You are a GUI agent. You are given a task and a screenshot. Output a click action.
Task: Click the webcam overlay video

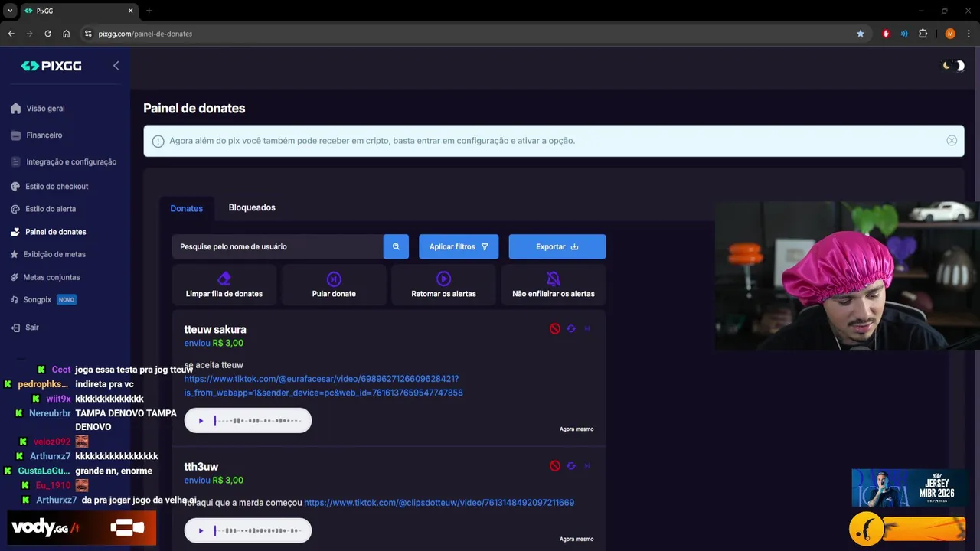pyautogui.click(x=847, y=276)
